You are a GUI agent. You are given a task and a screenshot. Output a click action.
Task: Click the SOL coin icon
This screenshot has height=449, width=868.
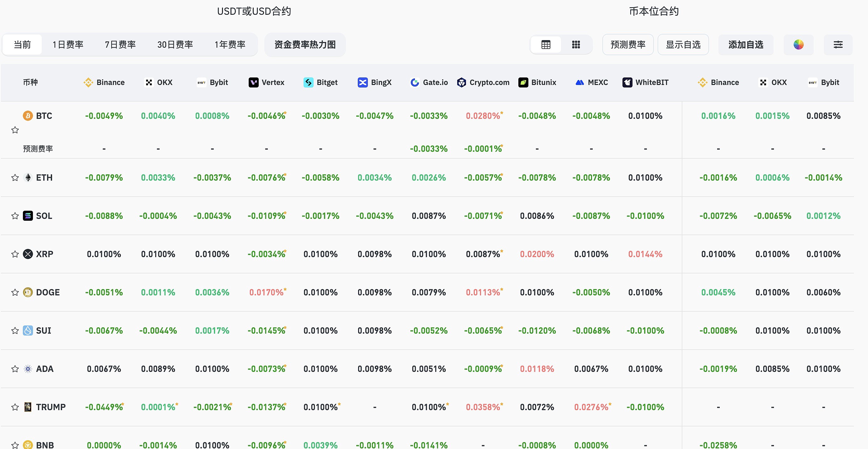pyautogui.click(x=28, y=216)
